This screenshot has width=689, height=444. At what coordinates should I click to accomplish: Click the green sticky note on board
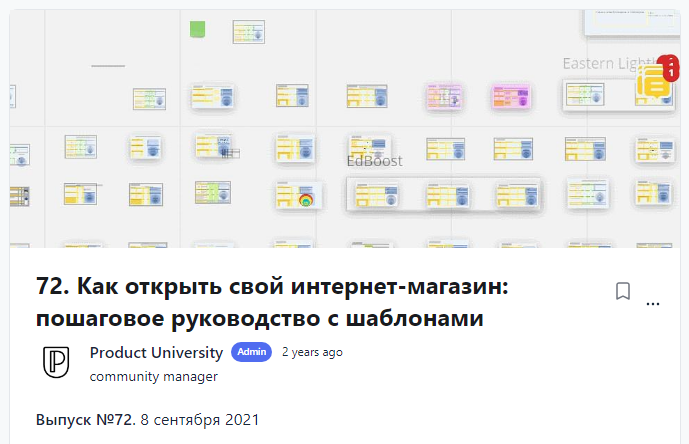tap(198, 30)
